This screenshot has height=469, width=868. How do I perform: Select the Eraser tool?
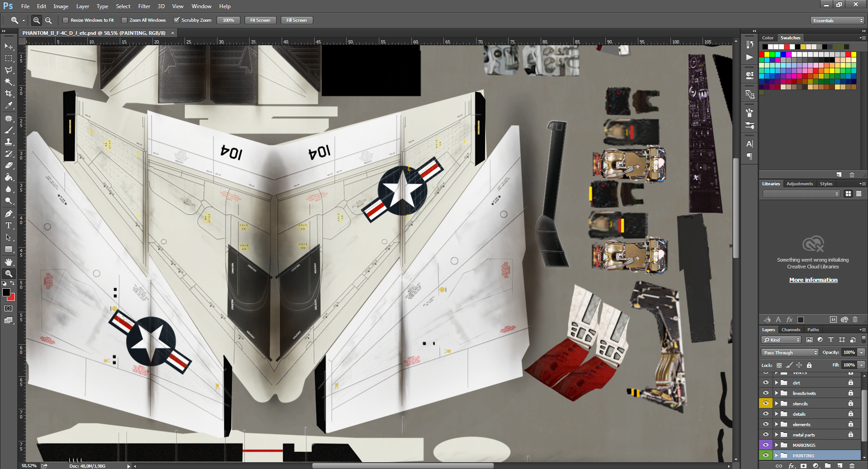coord(9,165)
